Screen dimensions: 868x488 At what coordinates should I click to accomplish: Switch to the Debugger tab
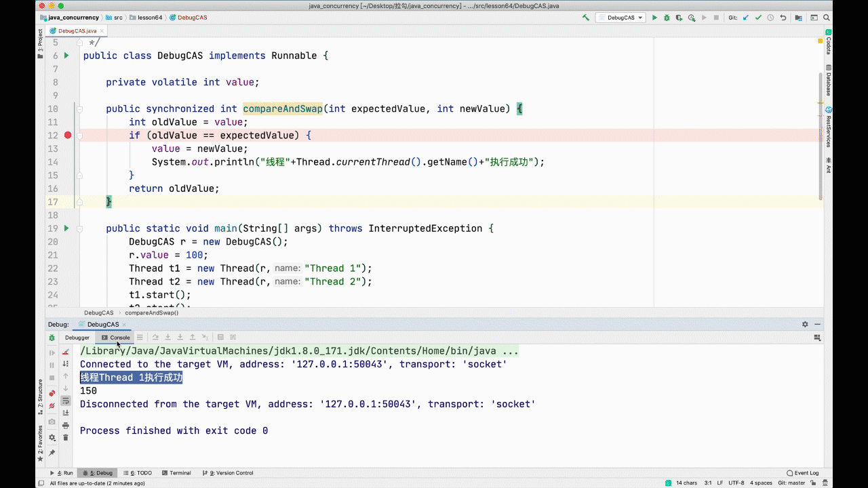pyautogui.click(x=77, y=338)
